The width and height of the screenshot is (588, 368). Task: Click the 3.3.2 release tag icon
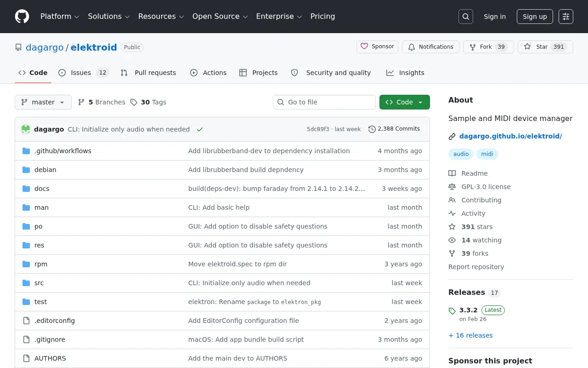point(452,311)
